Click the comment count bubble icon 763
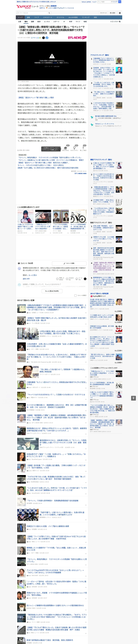Viewport: 138px width, 644px height. tap(33, 38)
